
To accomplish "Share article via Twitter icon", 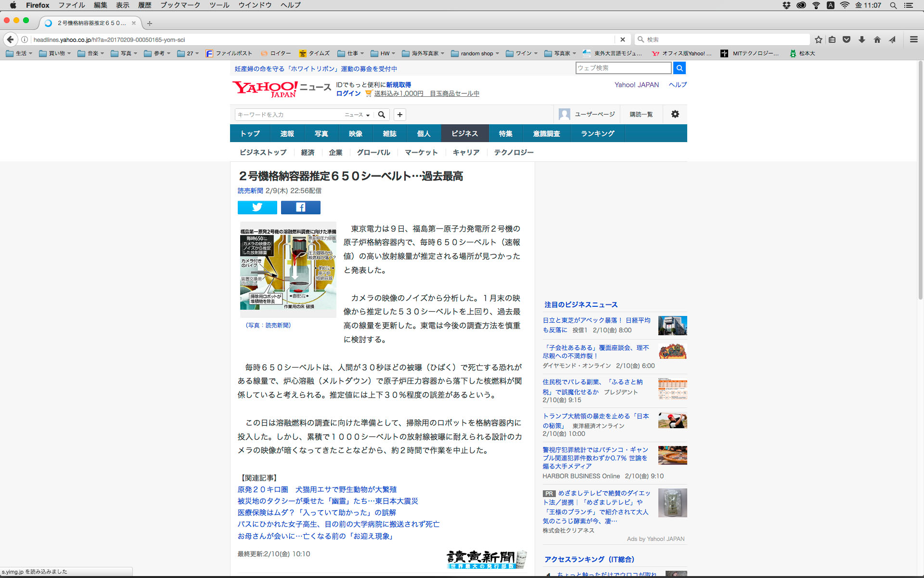I will (257, 208).
